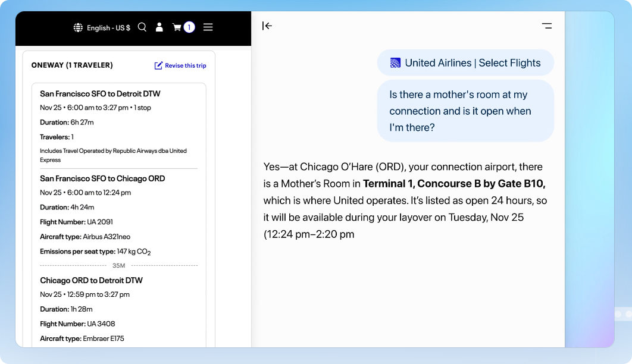Image resolution: width=632 pixels, height=364 pixels.
Task: Select San Francisco SFO to Chicago ORD segment
Action: pos(102,178)
